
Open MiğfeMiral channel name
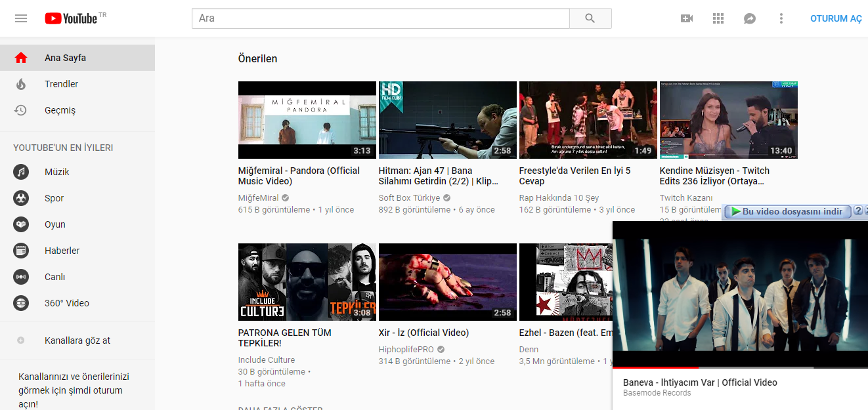259,197
